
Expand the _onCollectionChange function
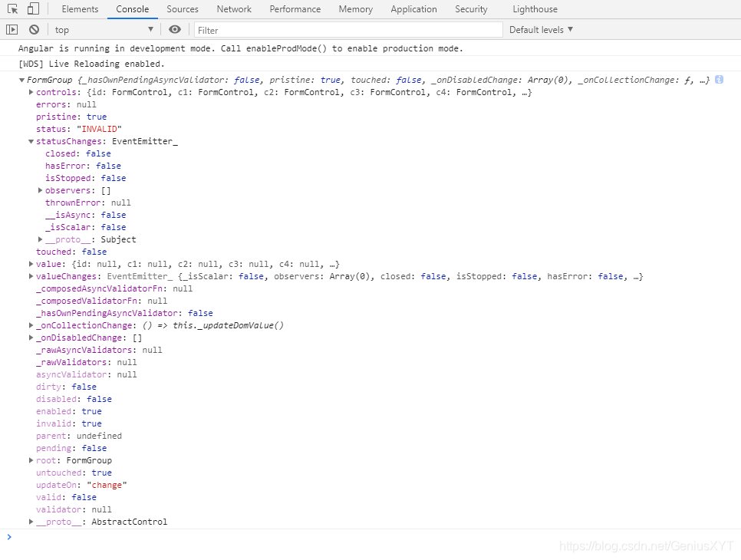[31, 325]
